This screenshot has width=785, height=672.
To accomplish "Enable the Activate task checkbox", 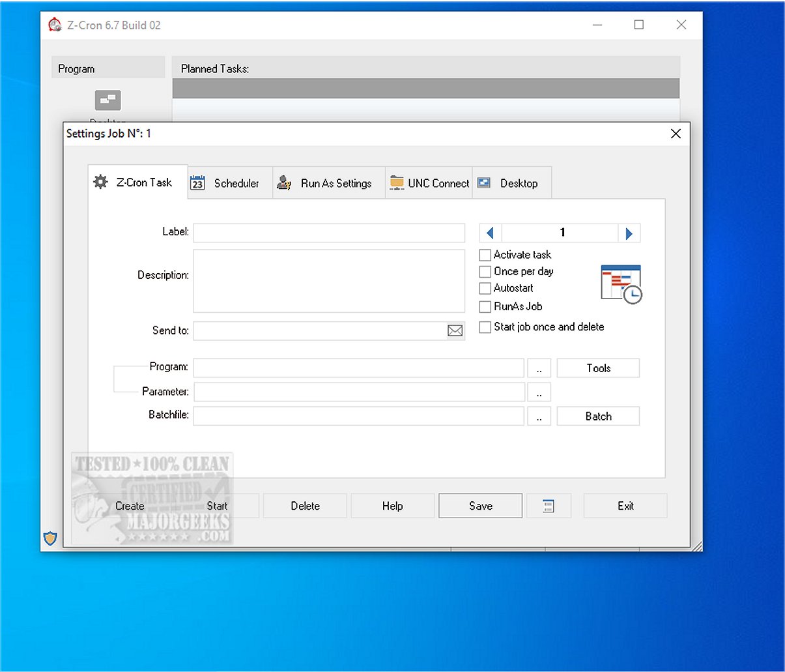I will point(485,255).
